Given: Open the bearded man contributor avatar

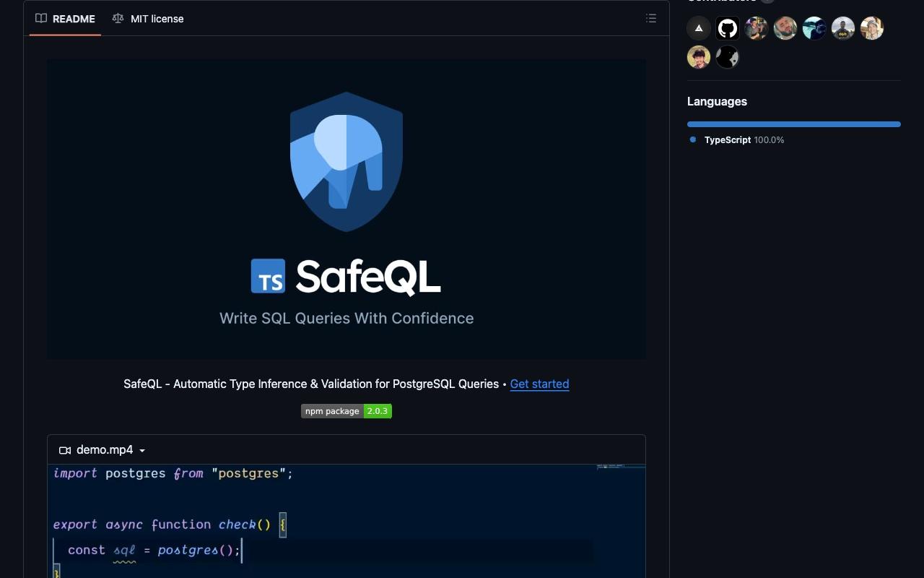Looking at the screenshot, I should [785, 28].
